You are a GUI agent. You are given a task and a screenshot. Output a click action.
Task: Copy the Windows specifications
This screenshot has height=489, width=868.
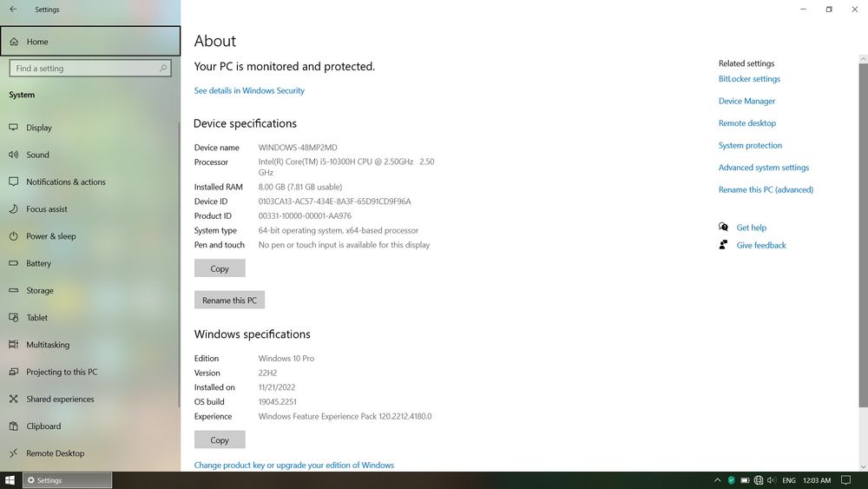[220, 440]
